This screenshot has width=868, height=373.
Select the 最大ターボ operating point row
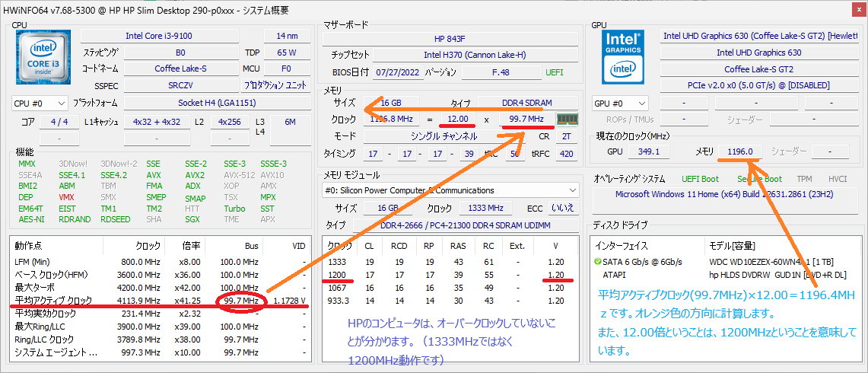[160, 288]
